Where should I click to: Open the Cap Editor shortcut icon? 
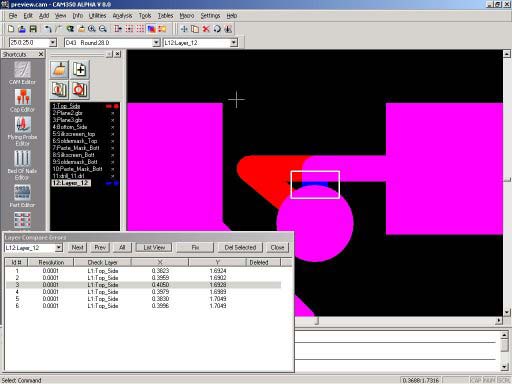point(23,97)
